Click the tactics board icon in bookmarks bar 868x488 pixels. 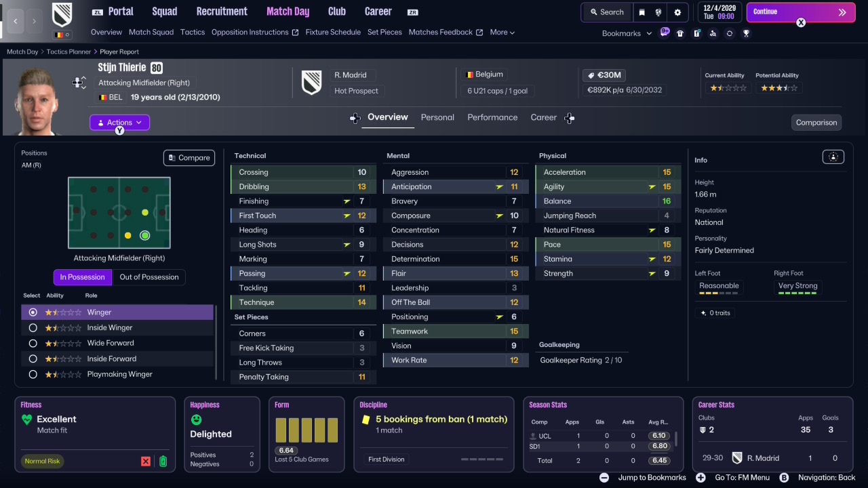(x=696, y=33)
